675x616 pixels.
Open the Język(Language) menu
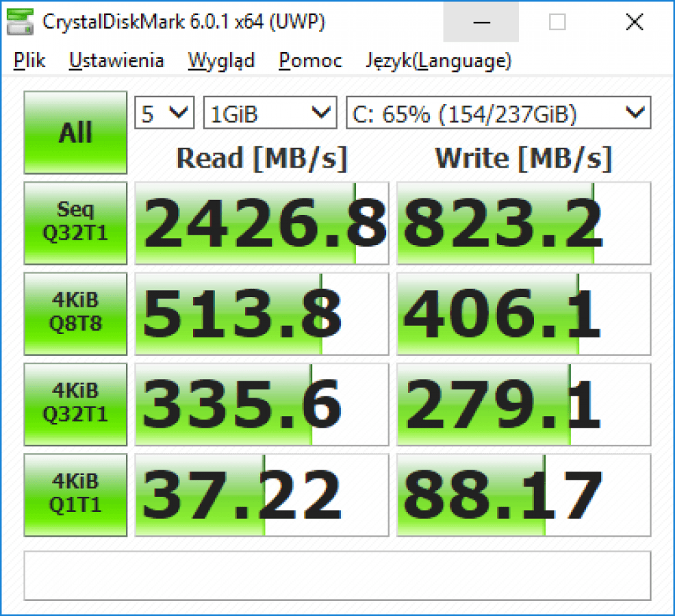click(x=438, y=61)
